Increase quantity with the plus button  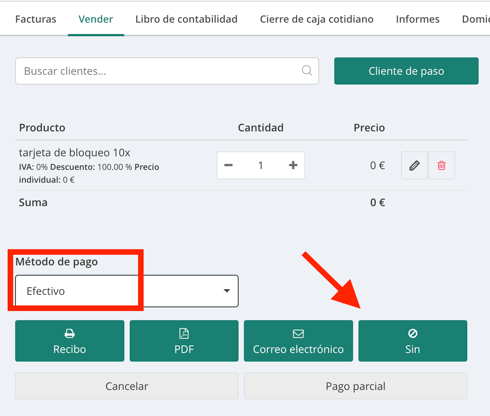click(x=293, y=165)
